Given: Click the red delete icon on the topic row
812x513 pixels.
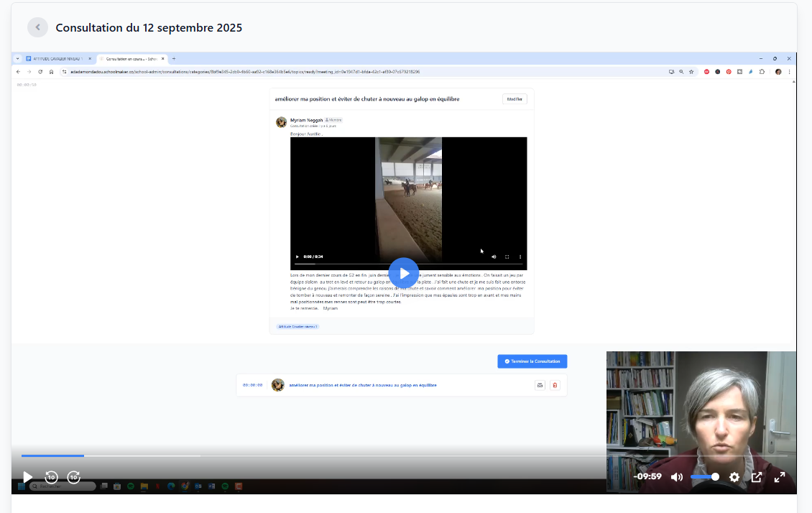Looking at the screenshot, I should click(555, 385).
